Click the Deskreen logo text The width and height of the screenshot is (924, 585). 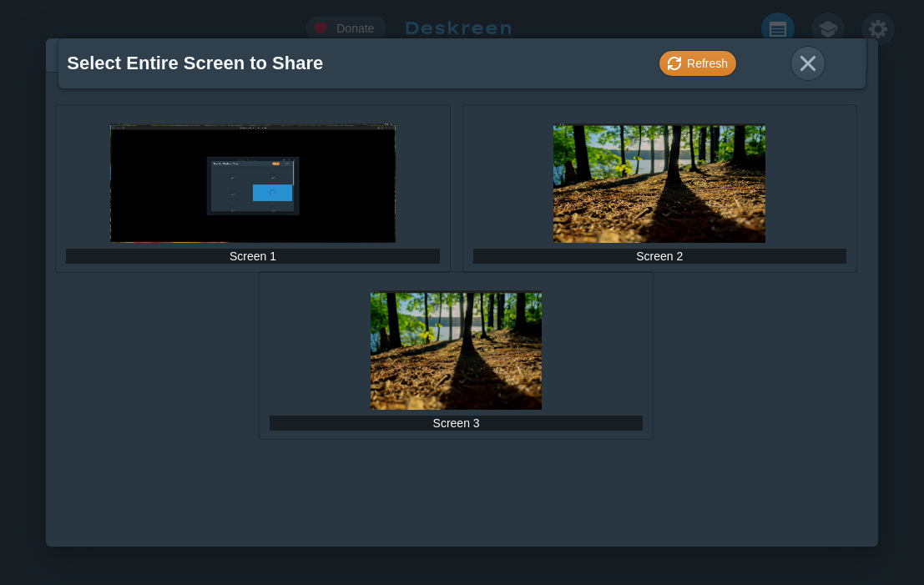click(458, 28)
